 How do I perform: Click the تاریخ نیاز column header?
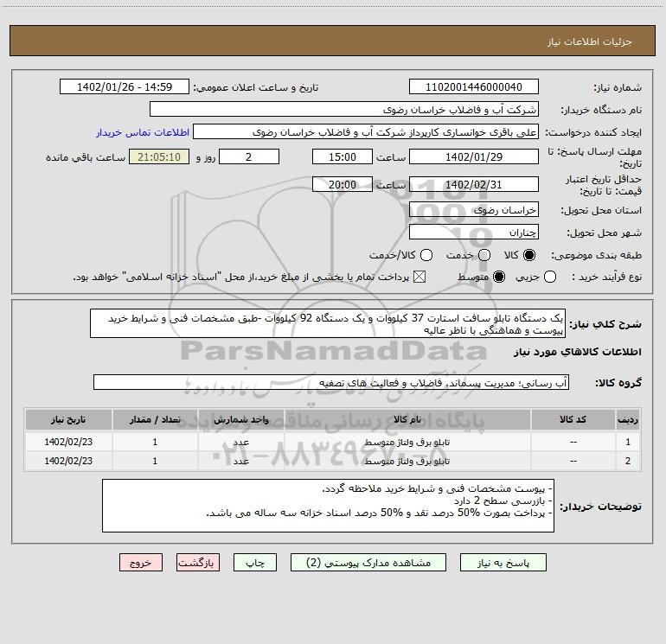tap(68, 419)
